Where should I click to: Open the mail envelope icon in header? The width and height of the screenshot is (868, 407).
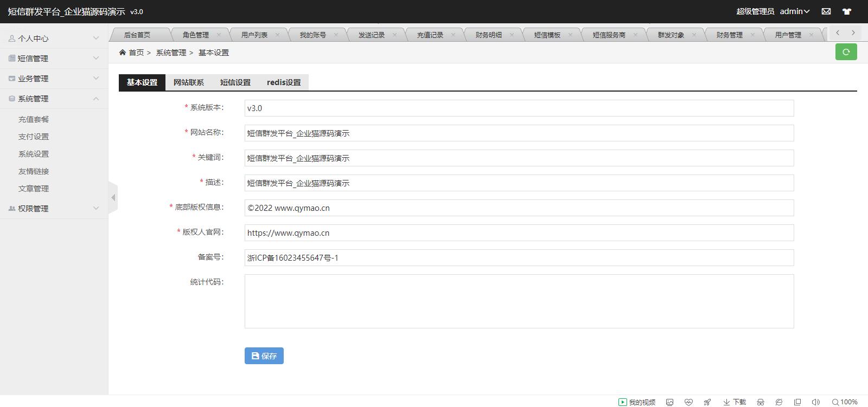(x=826, y=11)
